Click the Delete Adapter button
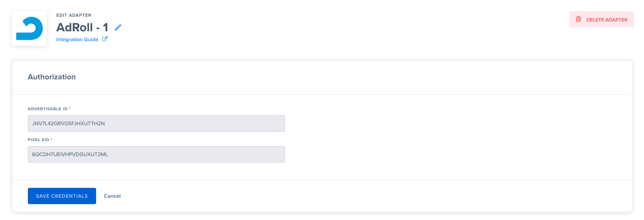This screenshot has width=644, height=220. click(x=602, y=19)
